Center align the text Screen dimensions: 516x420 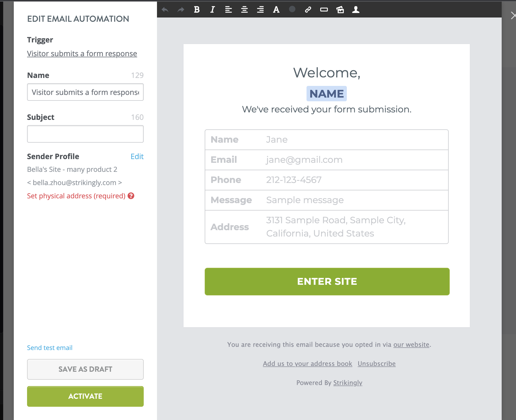click(x=244, y=10)
